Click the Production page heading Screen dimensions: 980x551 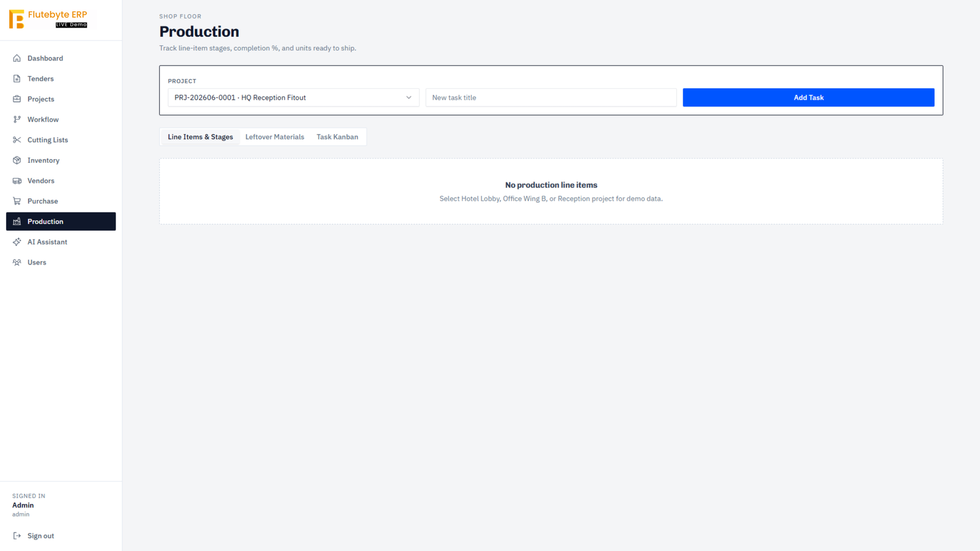199,31
